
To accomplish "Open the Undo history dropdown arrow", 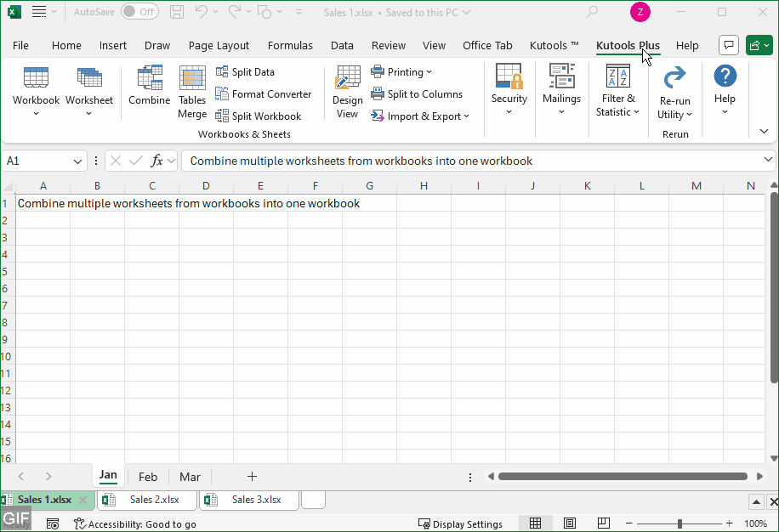I will (x=216, y=11).
